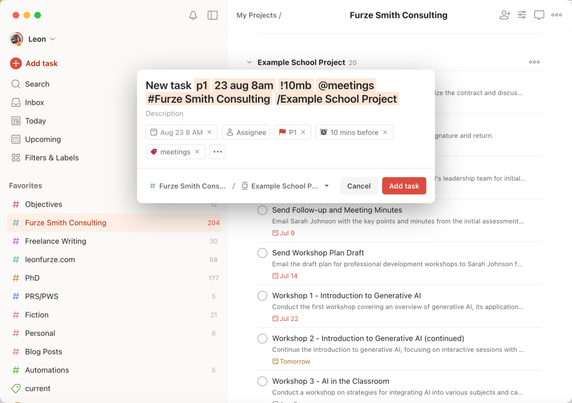Image resolution: width=572 pixels, height=403 pixels.
Task: Click the Jul 14 due date
Action: pyautogui.click(x=285, y=276)
